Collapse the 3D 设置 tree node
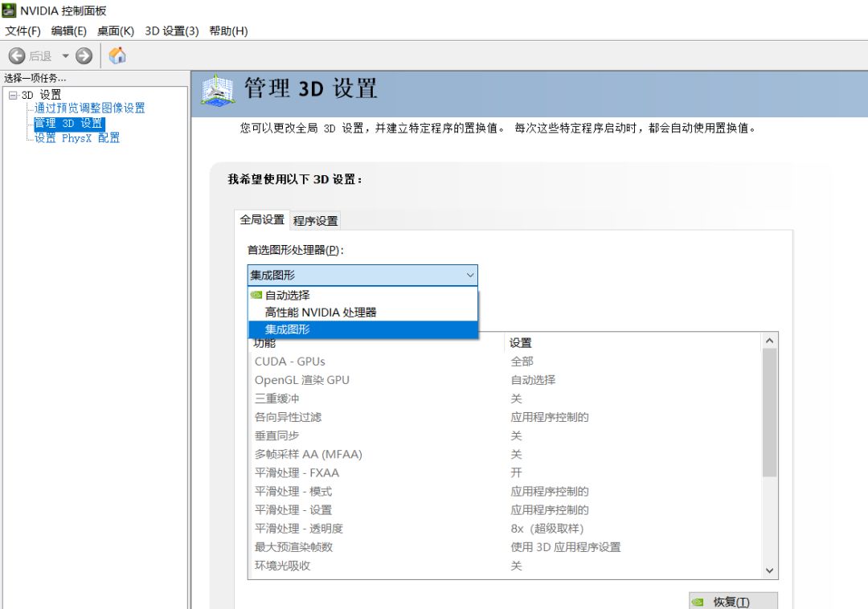Viewport: 868px width, 609px height. tap(13, 95)
